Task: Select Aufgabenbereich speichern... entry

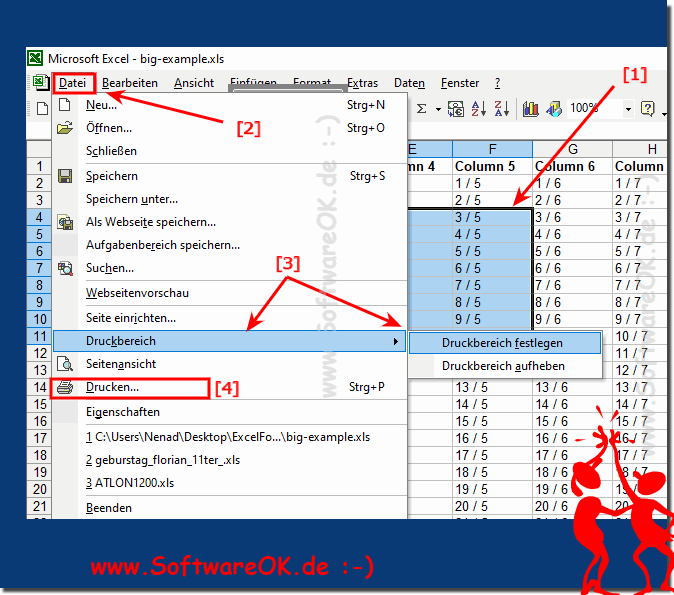Action: click(x=230, y=245)
